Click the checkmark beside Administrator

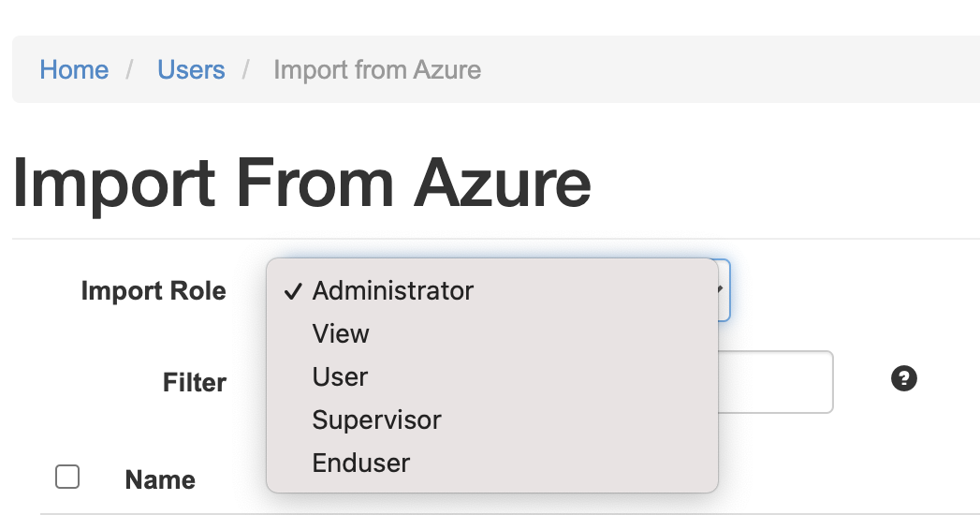click(293, 291)
